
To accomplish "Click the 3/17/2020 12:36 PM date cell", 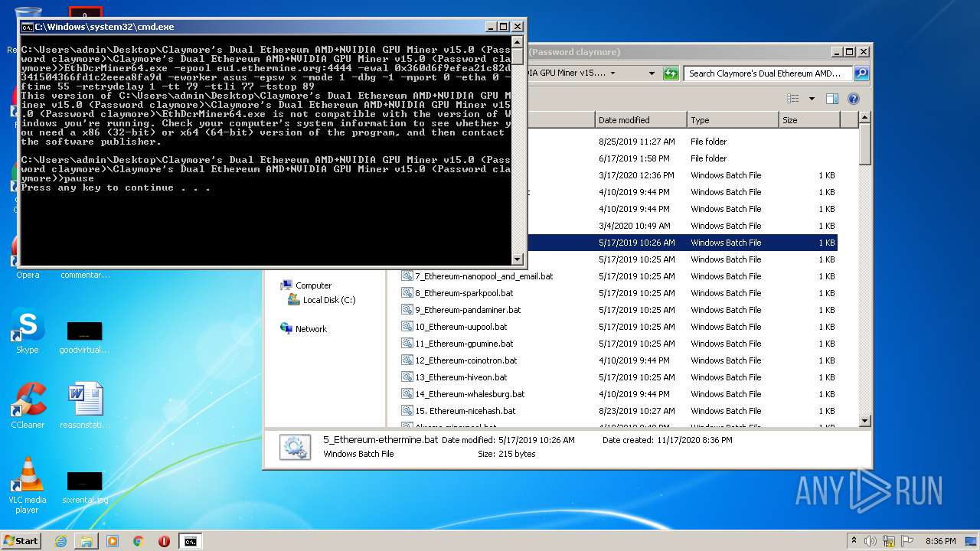I will (636, 175).
